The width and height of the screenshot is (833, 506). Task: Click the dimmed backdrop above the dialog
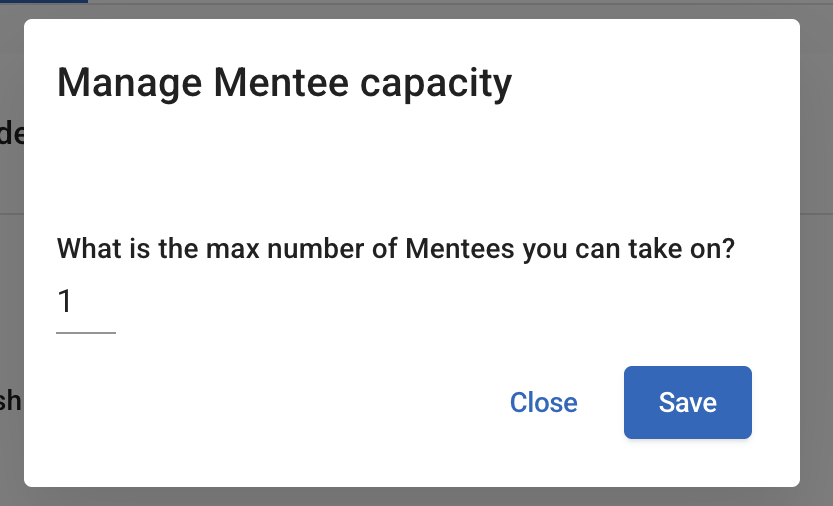pyautogui.click(x=400, y=10)
